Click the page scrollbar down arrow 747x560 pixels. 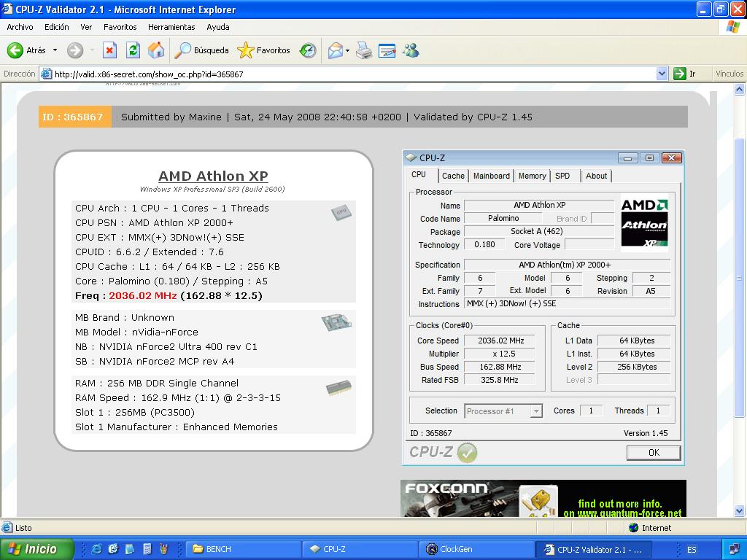[740, 511]
